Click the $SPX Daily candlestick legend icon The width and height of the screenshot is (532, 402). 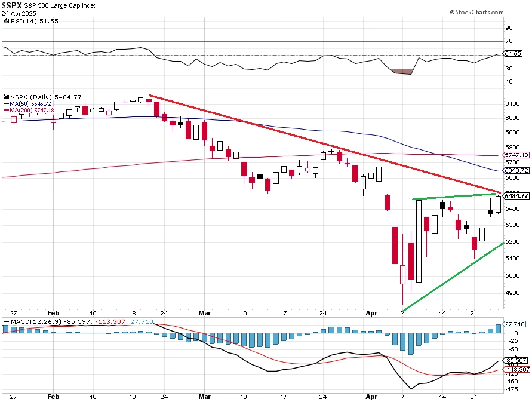pyautogui.click(x=7, y=97)
